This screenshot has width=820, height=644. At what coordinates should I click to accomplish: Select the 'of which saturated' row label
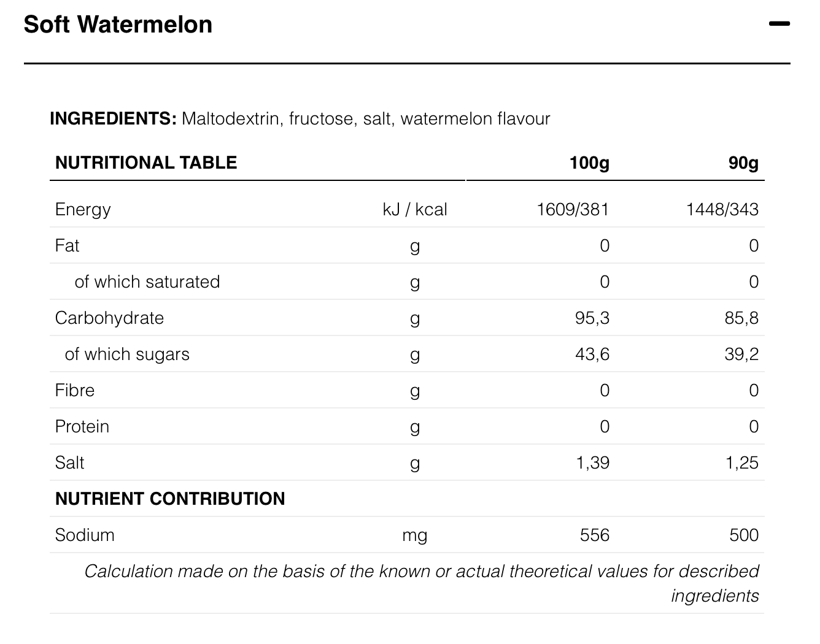pyautogui.click(x=147, y=282)
